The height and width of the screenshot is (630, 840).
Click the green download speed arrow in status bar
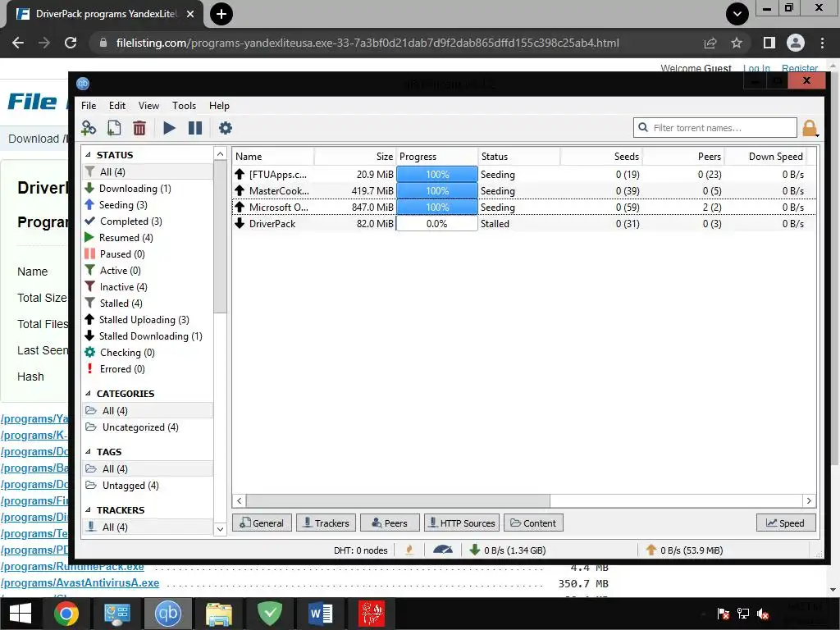point(475,550)
